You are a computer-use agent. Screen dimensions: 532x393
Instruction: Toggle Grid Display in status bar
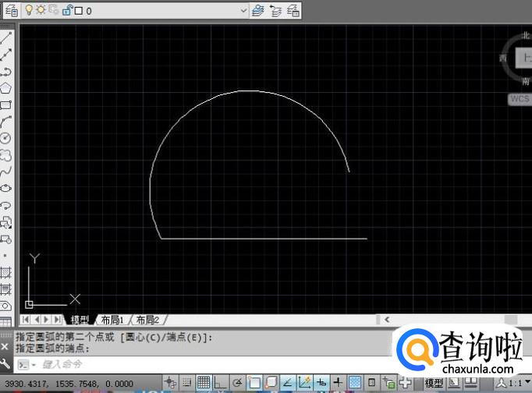[204, 383]
